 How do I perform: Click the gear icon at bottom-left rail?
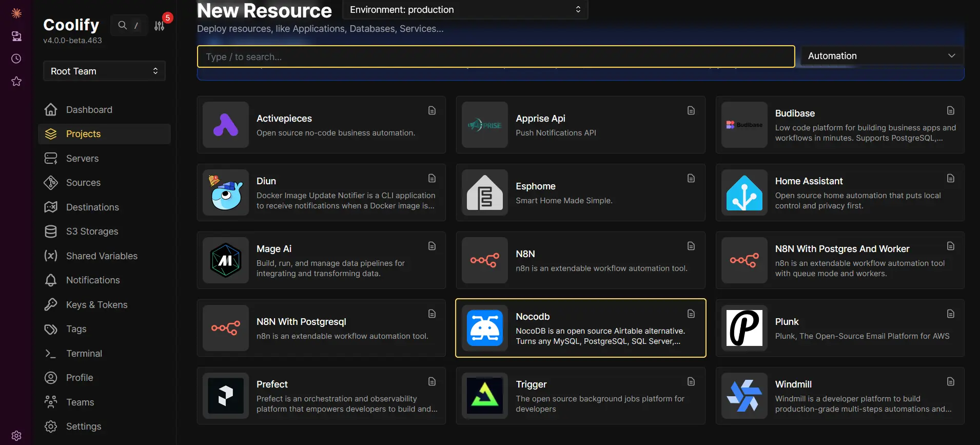pos(16,435)
